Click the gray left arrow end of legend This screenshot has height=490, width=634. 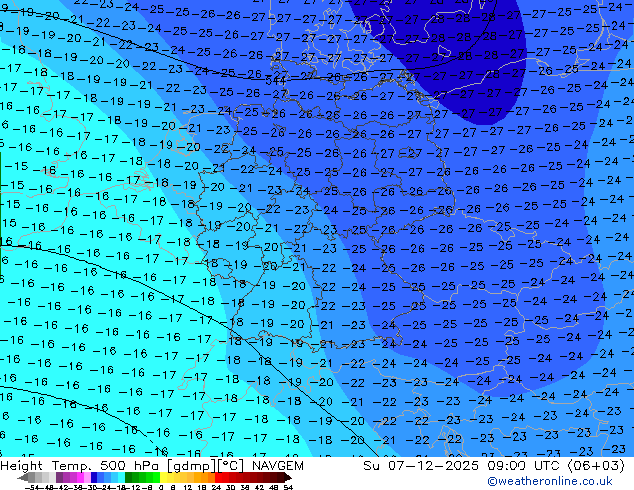(x=23, y=477)
